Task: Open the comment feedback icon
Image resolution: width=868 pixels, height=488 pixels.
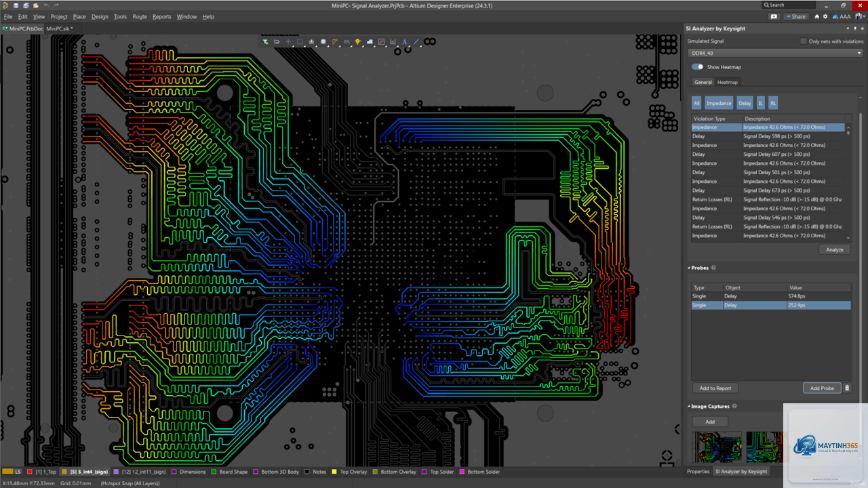Action: 774,16
